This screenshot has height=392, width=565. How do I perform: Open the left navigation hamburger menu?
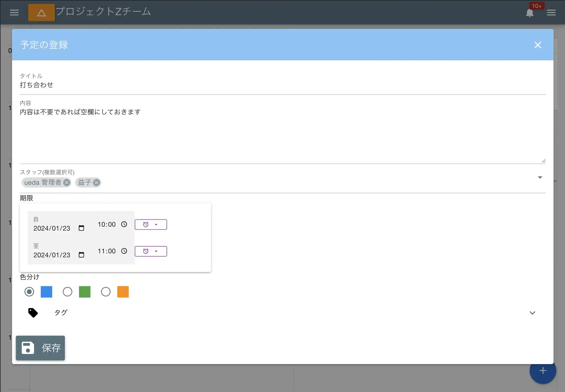coord(14,12)
